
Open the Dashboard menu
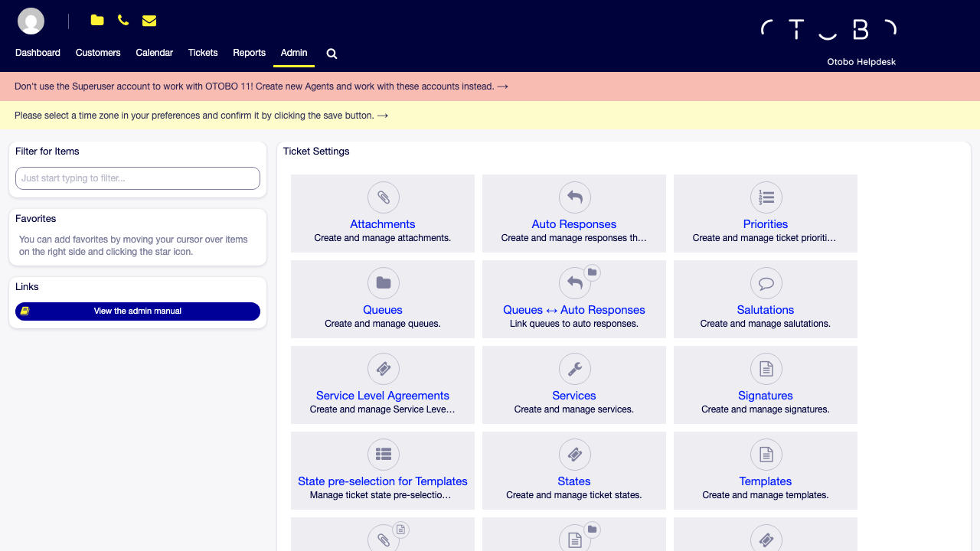coord(38,53)
